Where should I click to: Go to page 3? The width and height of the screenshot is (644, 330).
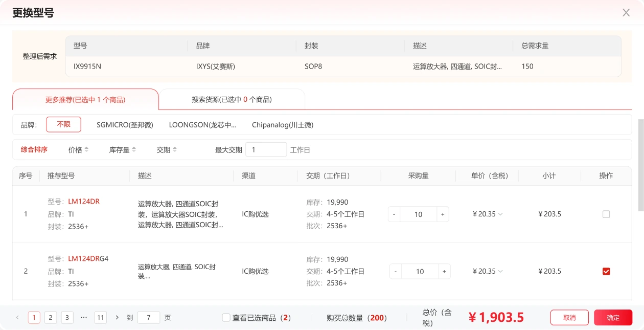(67, 318)
